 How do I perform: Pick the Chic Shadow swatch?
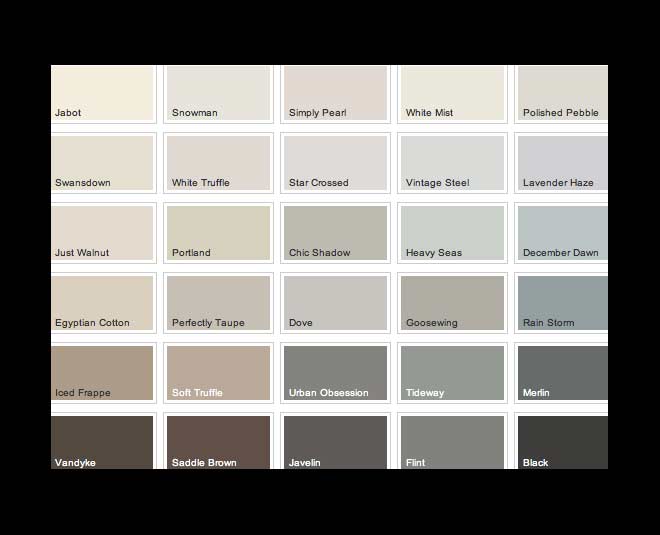[335, 233]
